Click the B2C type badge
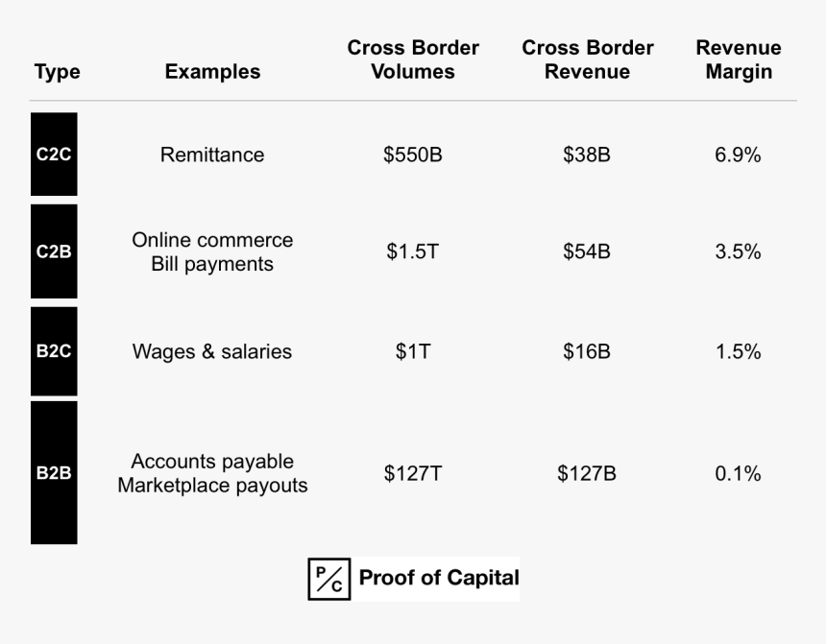826x644 pixels. coord(54,351)
